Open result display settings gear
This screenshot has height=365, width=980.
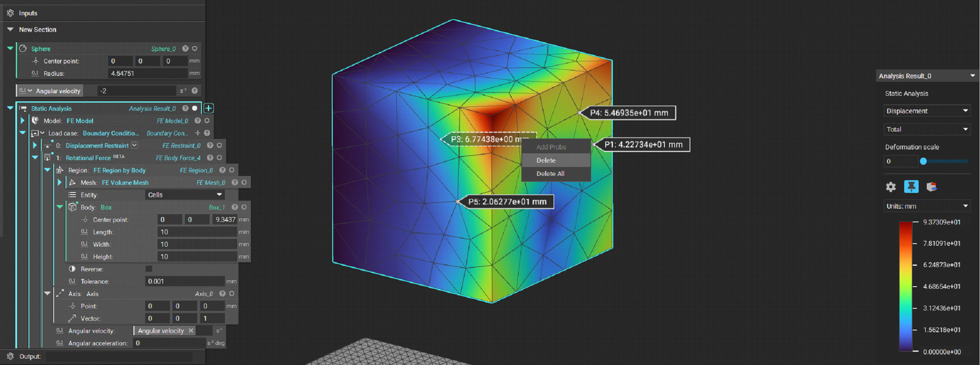891,187
